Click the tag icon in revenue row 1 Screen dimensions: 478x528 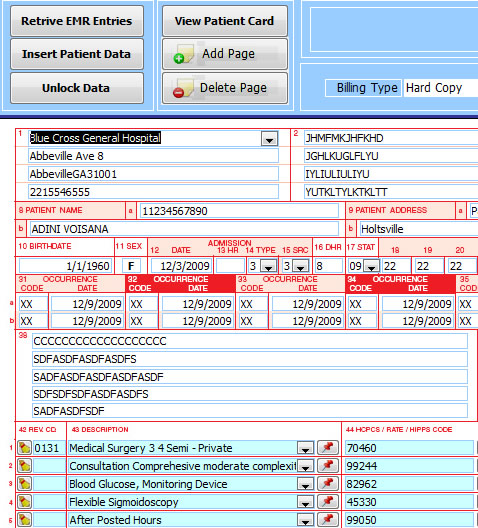click(24, 448)
